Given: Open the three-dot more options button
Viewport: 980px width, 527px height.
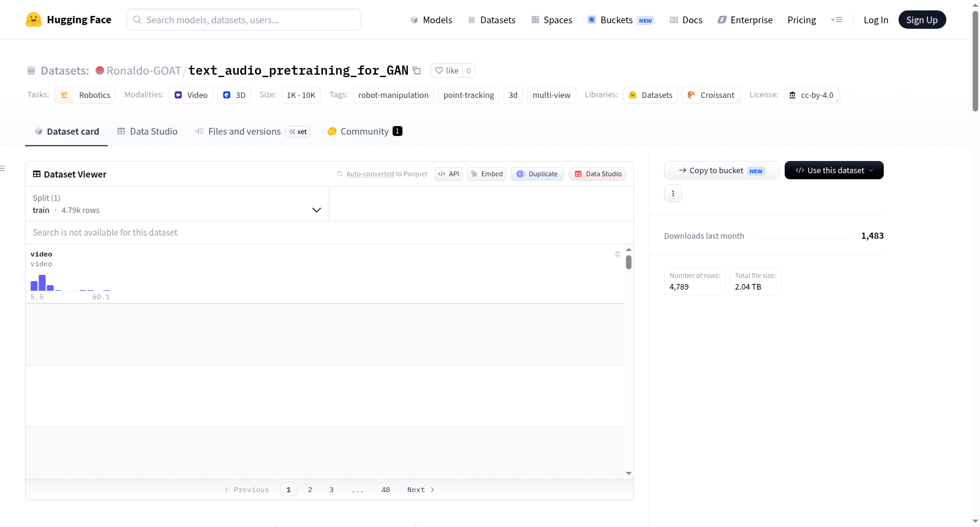Looking at the screenshot, I should (673, 193).
